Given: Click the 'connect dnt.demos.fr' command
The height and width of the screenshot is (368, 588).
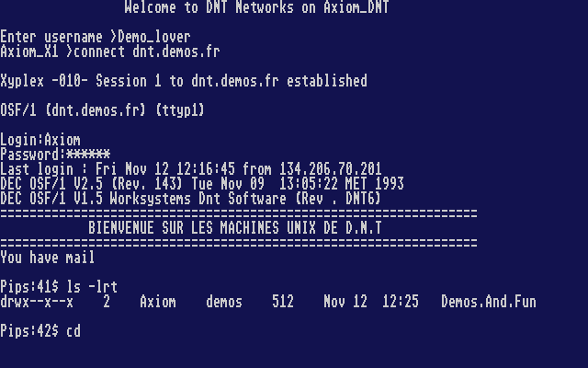Looking at the screenshot, I should tap(147, 52).
